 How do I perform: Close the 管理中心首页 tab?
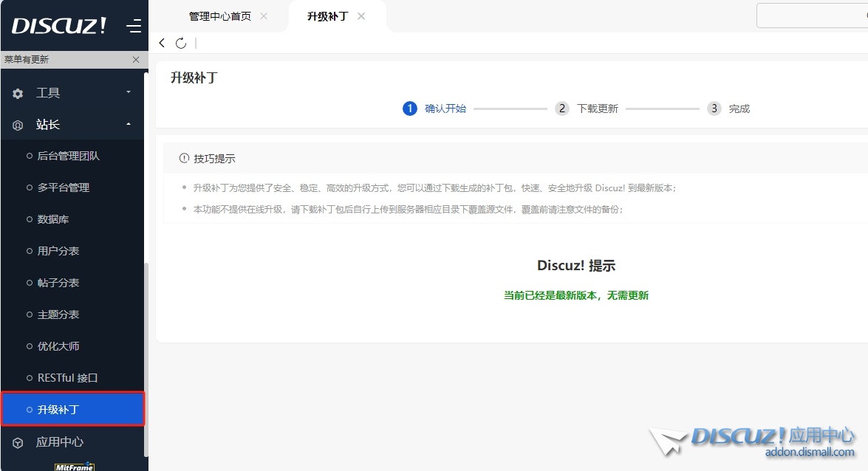click(x=264, y=16)
